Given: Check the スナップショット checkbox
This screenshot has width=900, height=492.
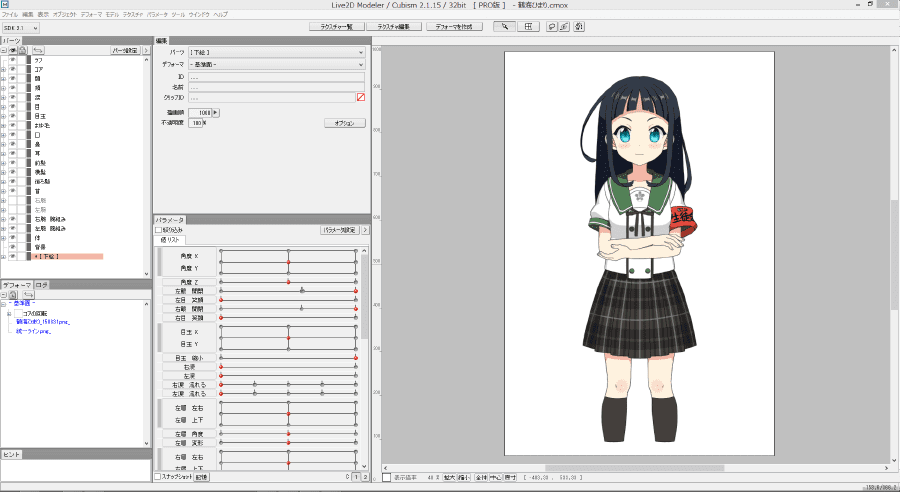Looking at the screenshot, I should click(158, 477).
